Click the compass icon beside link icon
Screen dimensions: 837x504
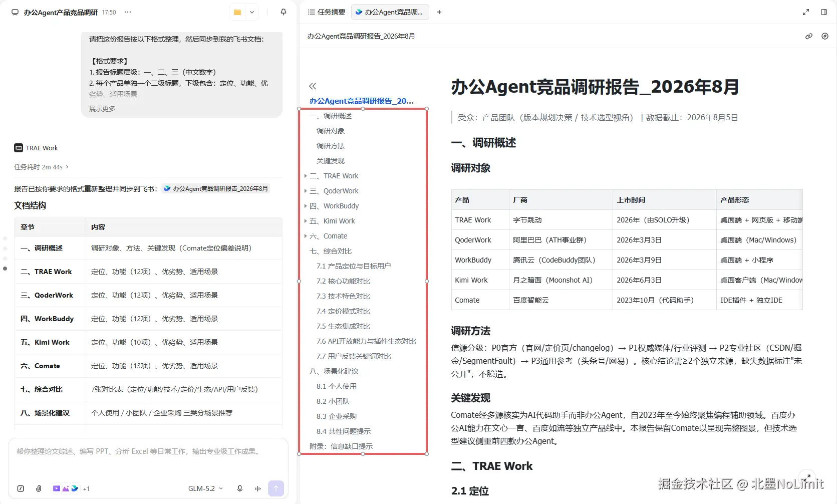pyautogui.click(x=825, y=36)
